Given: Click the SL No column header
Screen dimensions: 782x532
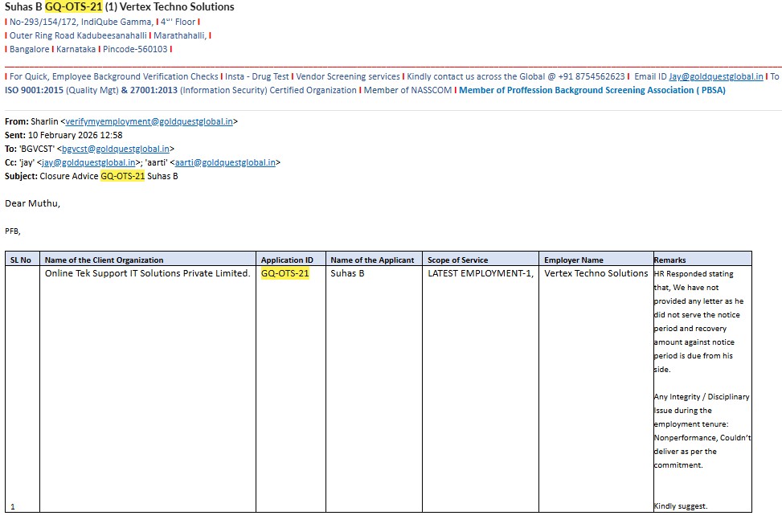Looking at the screenshot, I should [23, 259].
